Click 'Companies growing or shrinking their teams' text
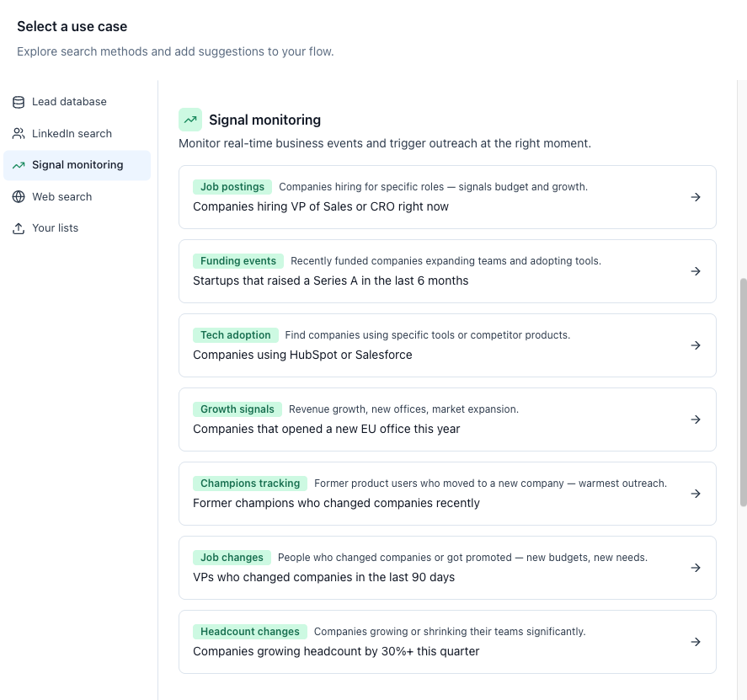The height and width of the screenshot is (700, 747). click(450, 632)
